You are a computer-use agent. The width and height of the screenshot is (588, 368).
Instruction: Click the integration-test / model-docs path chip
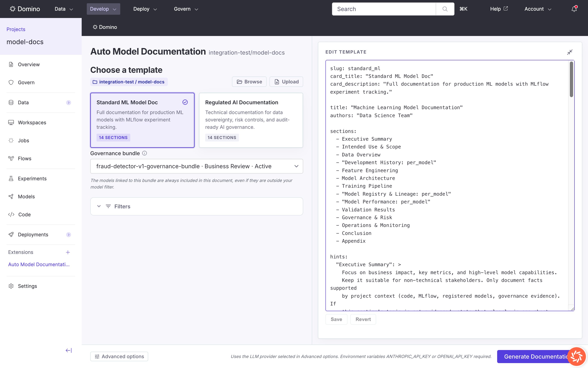tap(129, 82)
